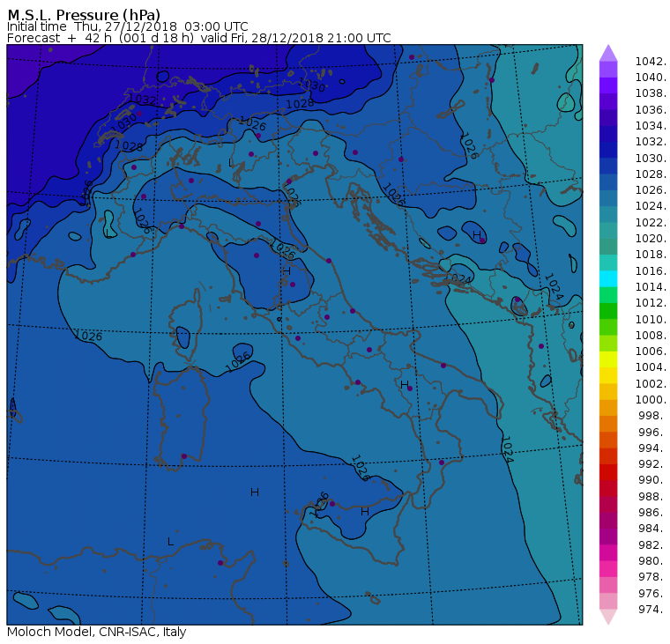Click the '1034.' legend label
The image size is (670, 644).
coord(651,126)
